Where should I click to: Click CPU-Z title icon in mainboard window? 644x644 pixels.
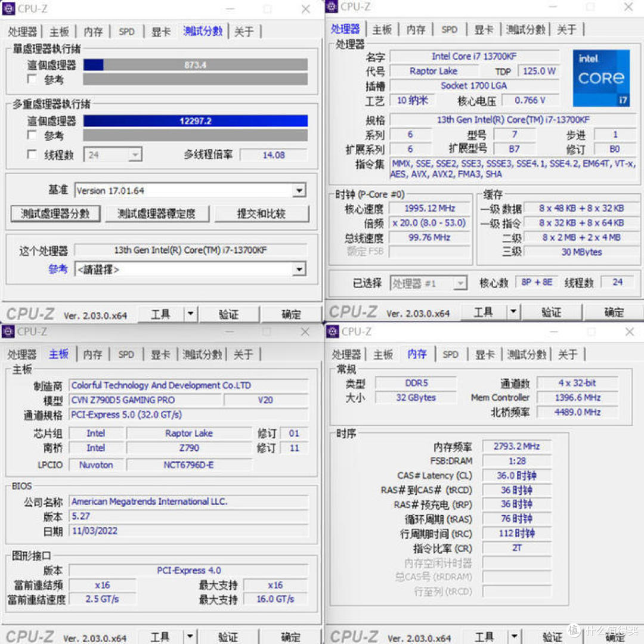(8, 332)
